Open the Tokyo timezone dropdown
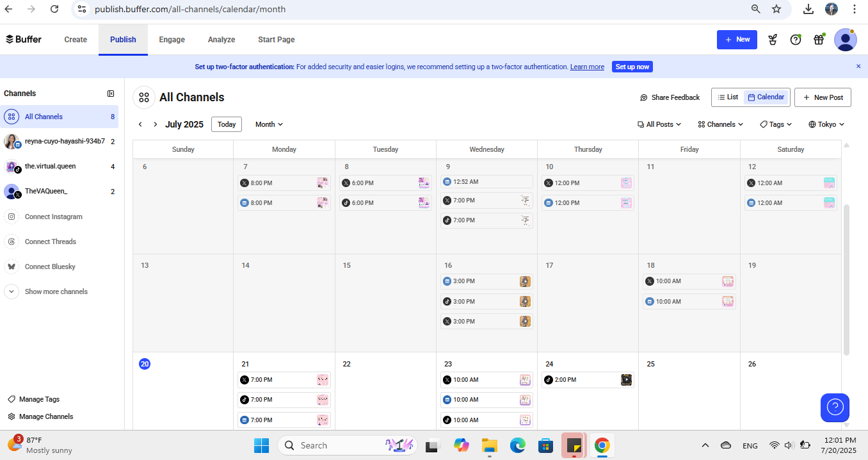Screen dimensions: 868x460 826,124
